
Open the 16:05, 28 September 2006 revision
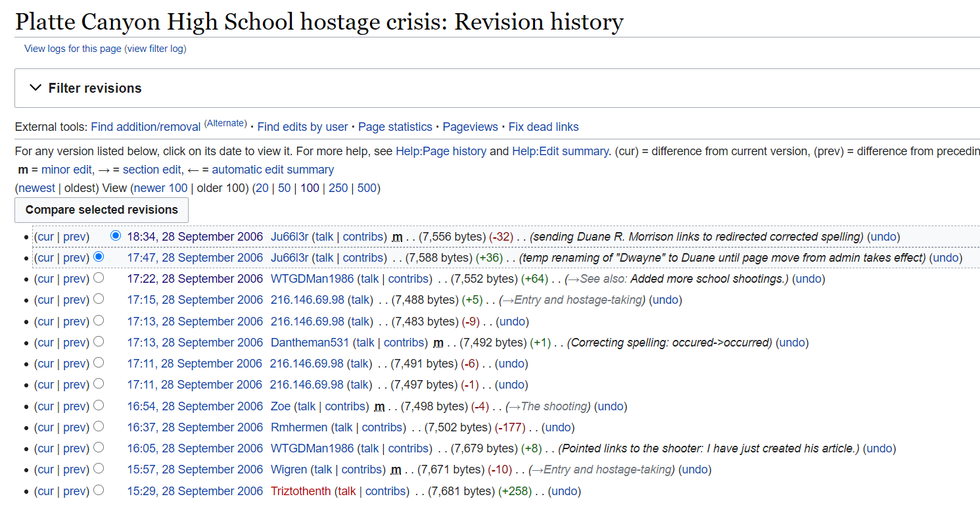point(195,448)
